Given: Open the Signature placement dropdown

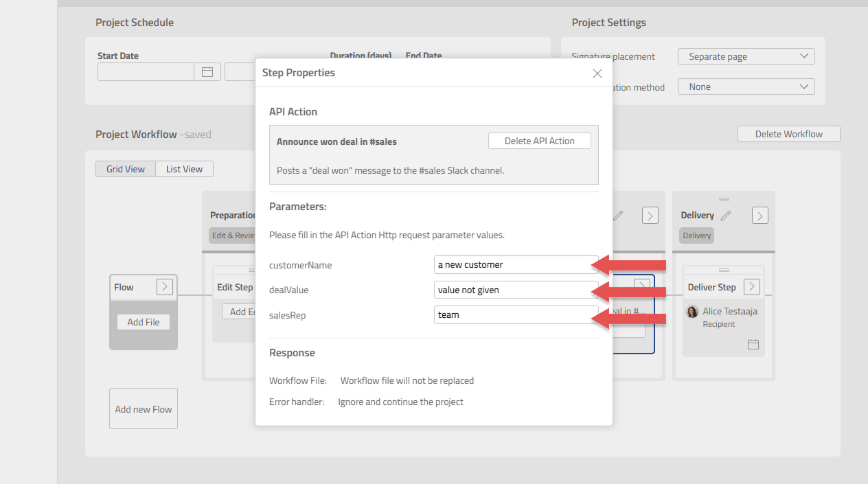Looking at the screenshot, I should (746, 56).
